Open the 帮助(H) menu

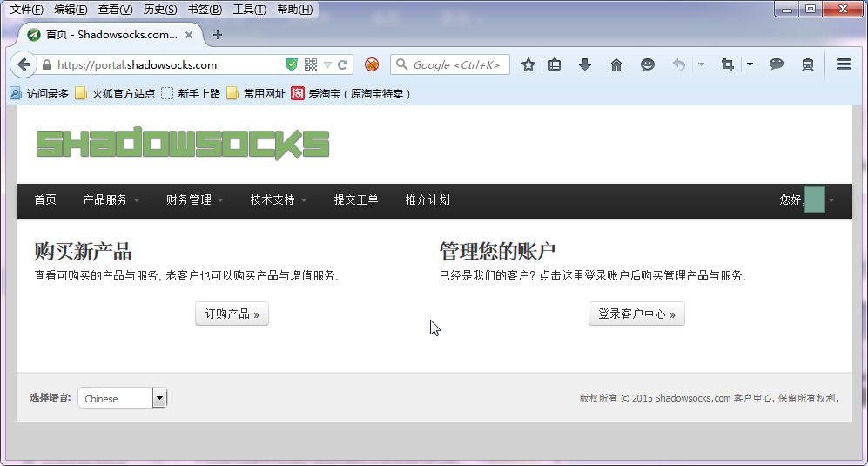click(294, 10)
